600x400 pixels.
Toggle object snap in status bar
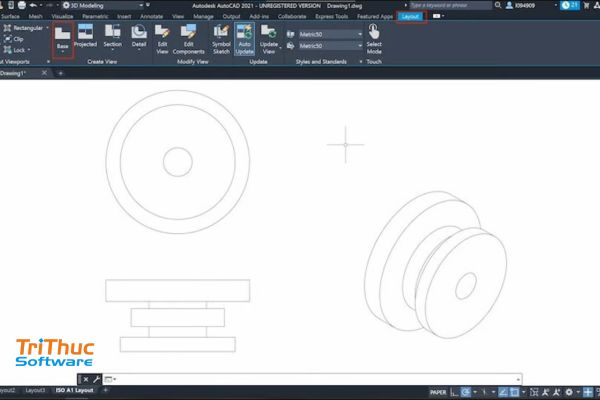click(515, 392)
